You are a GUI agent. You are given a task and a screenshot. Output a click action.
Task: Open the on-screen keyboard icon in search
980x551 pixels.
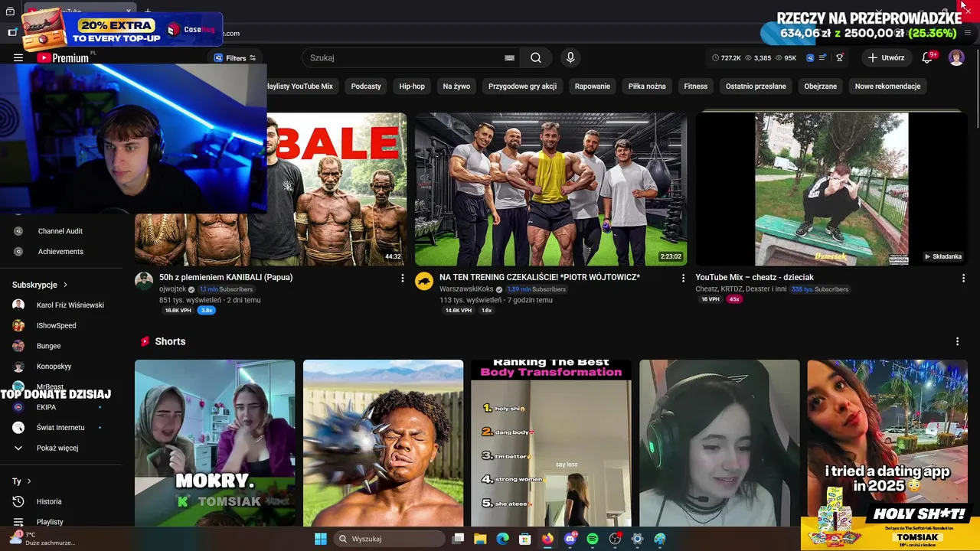click(509, 57)
